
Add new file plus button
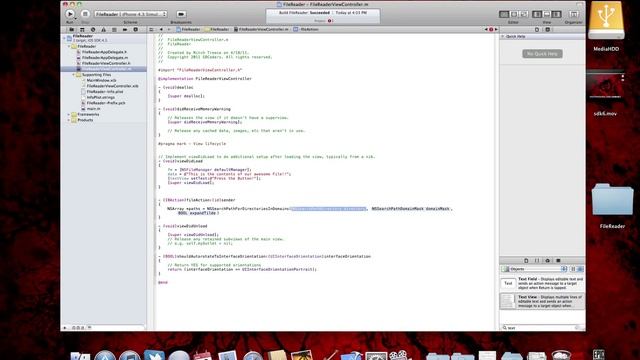tap(64, 327)
